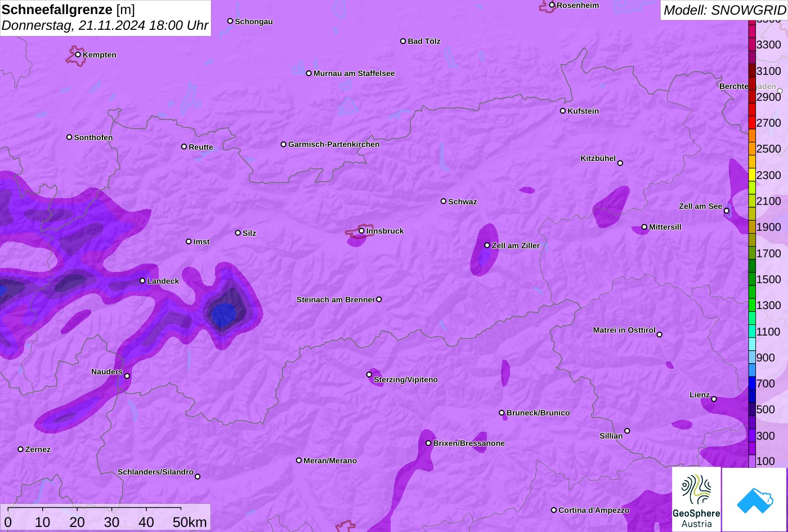This screenshot has width=788, height=532.
Task: Click the Steinach am Brenner label
Action: [x=335, y=299]
